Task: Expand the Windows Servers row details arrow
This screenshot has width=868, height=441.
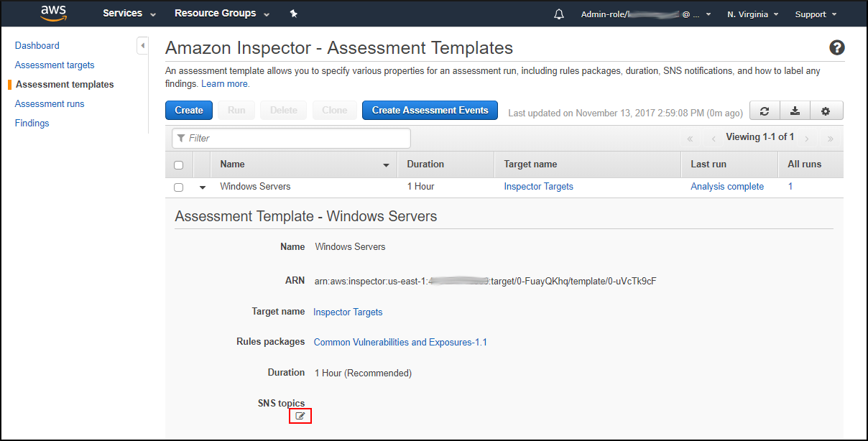Action: (202, 187)
